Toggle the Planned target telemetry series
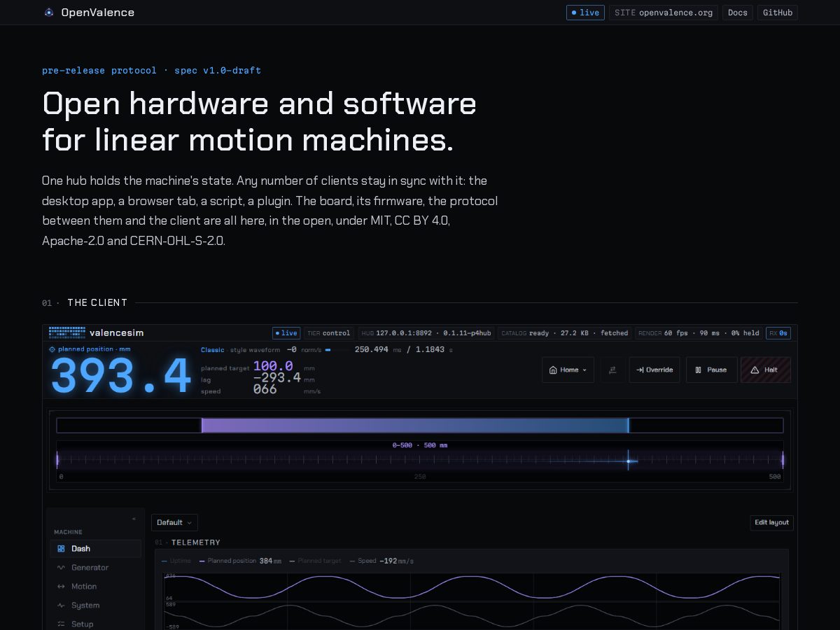Screen dimensions: 840x630 pyautogui.click(x=315, y=561)
